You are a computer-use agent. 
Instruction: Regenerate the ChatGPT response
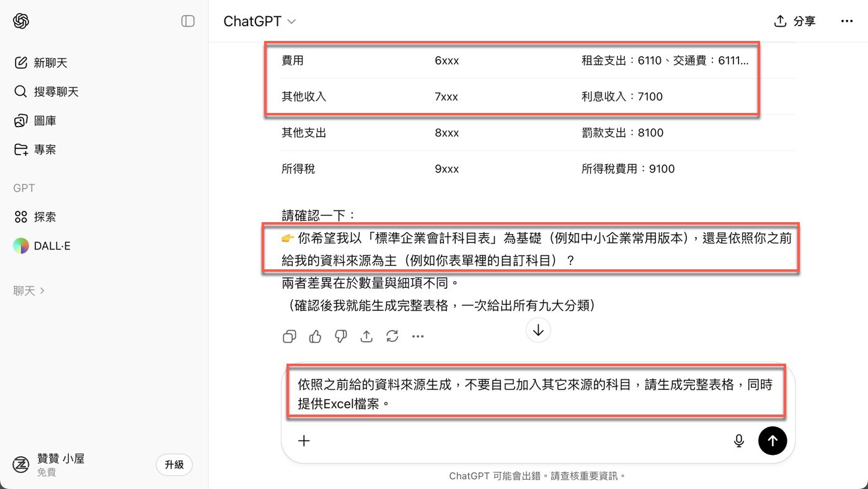click(x=392, y=336)
